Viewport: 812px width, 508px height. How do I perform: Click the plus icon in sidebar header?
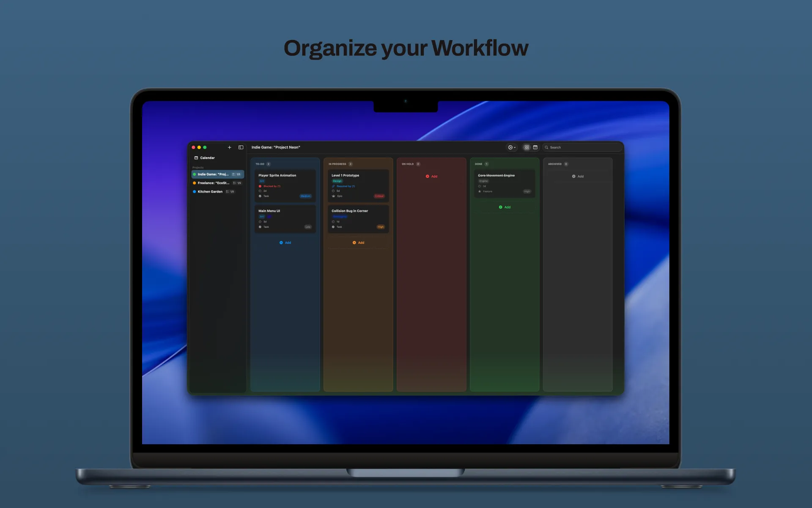[x=229, y=147]
